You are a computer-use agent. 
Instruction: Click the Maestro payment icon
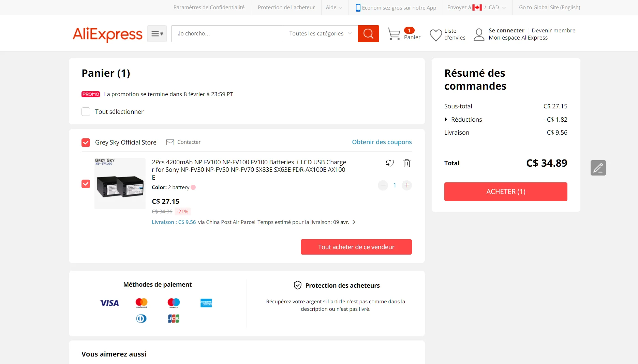click(174, 303)
